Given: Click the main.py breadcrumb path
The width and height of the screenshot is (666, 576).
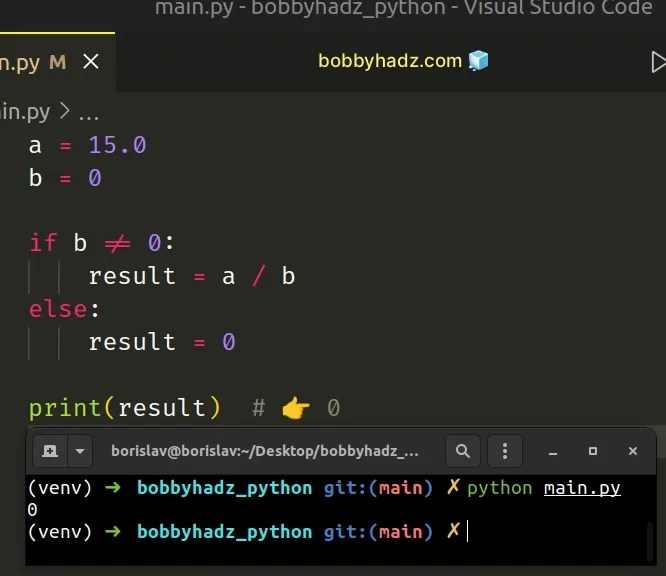Looking at the screenshot, I should coord(25,112).
